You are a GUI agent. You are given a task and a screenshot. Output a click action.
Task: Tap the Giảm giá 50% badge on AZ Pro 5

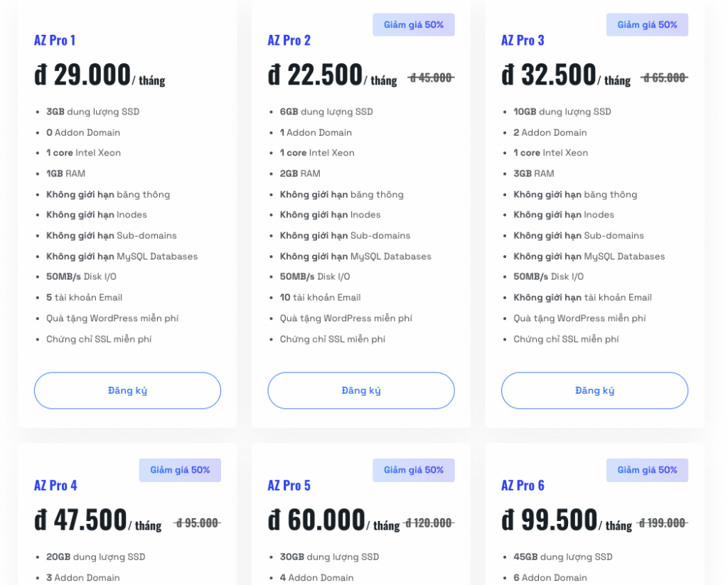(x=414, y=470)
